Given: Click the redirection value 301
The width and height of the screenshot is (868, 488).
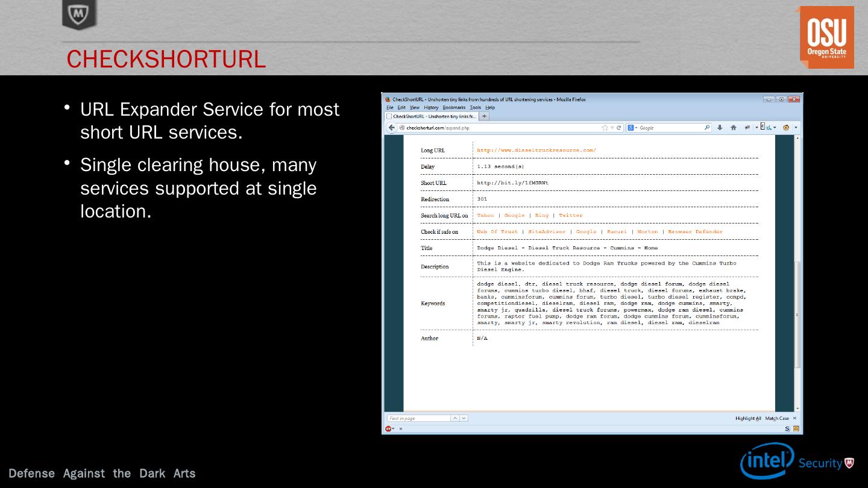Looking at the screenshot, I should [x=482, y=199].
